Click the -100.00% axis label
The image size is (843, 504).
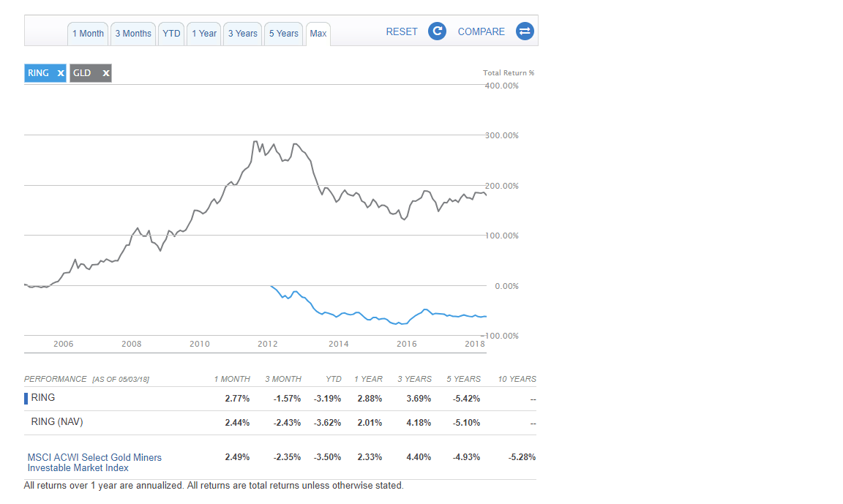500,336
